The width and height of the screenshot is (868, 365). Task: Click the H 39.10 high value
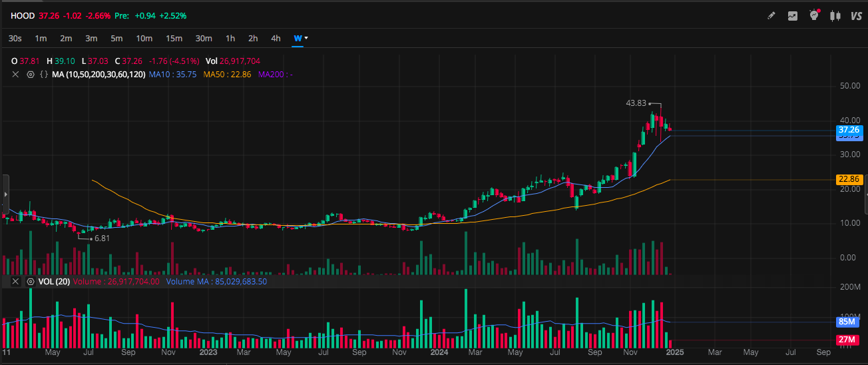[x=61, y=61]
